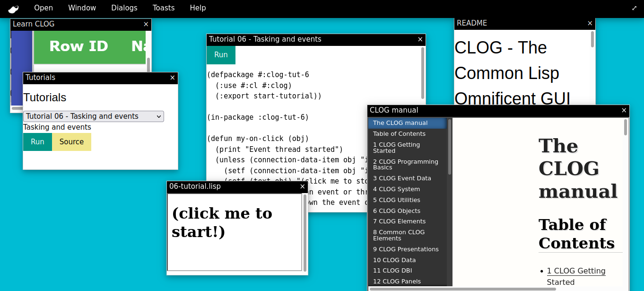Open the Toasts menu
Screen dimensions: 644x291
coord(163,8)
